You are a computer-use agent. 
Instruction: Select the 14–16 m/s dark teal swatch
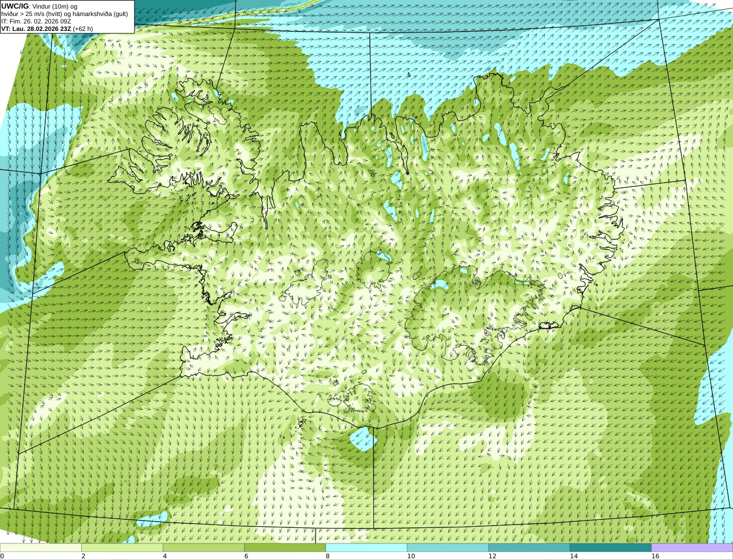[611, 547]
